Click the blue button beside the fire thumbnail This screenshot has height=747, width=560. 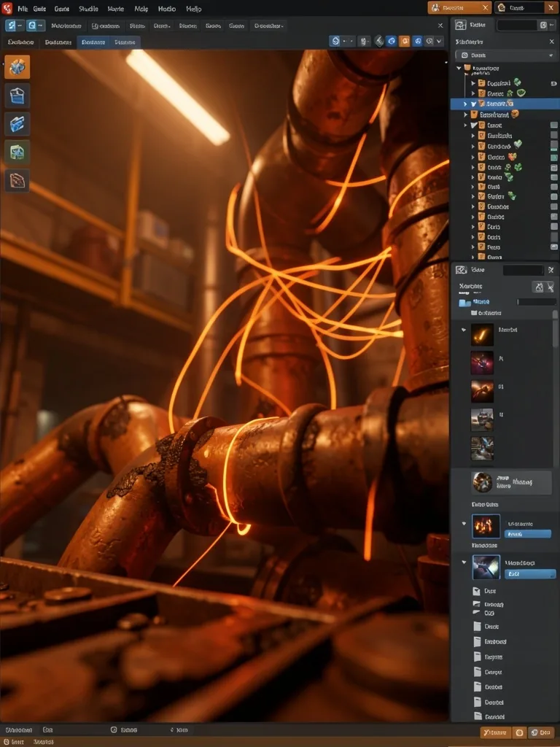point(528,534)
